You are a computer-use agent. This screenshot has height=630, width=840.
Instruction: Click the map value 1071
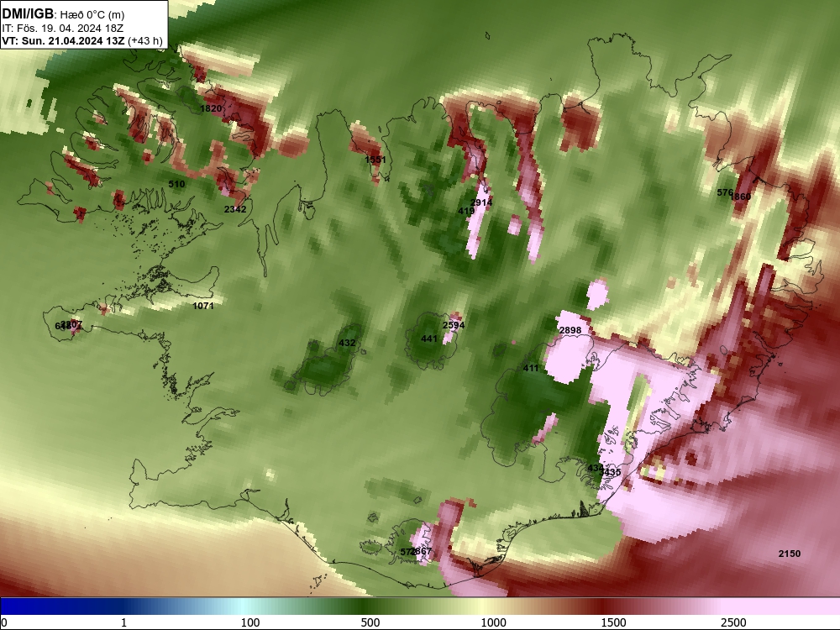click(x=203, y=306)
